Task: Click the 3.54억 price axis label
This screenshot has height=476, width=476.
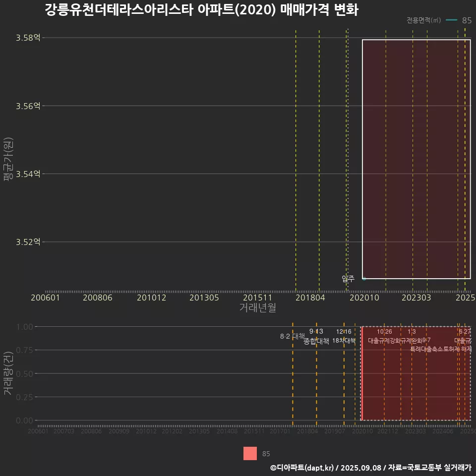Action: [28, 174]
